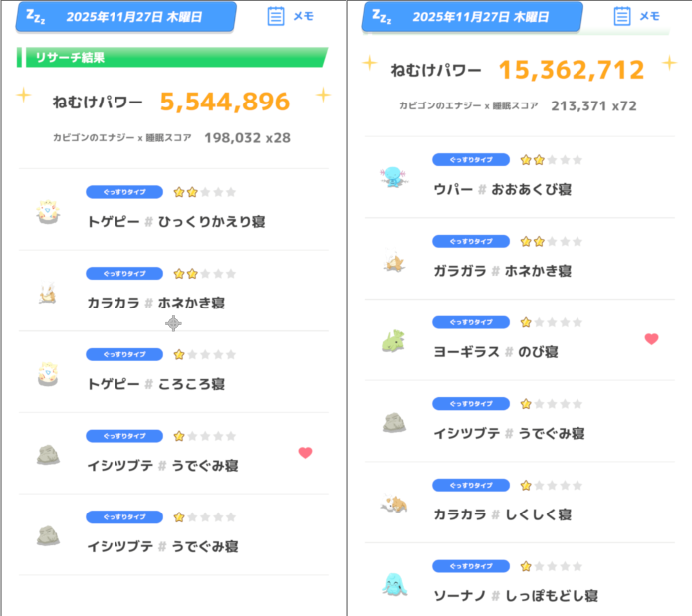This screenshot has width=692, height=616.
Task: Toggle the heart favorite on ヨーギラス のび寝
Action: point(651,339)
